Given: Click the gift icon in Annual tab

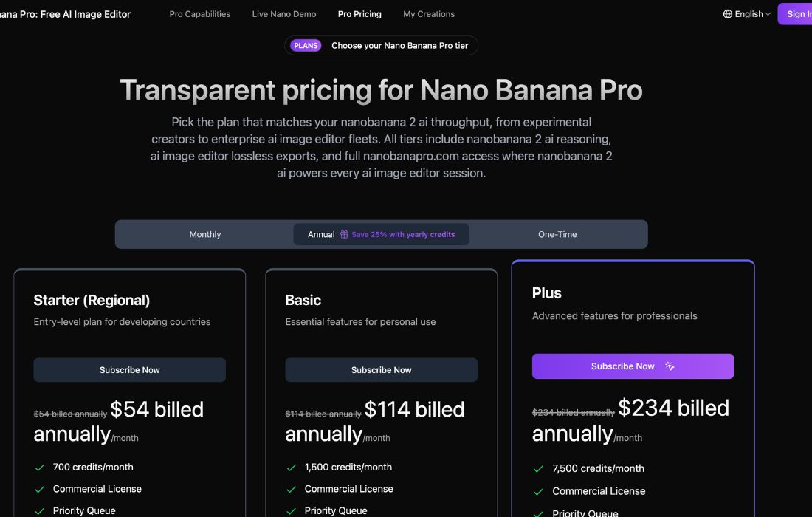Looking at the screenshot, I should pyautogui.click(x=344, y=235).
